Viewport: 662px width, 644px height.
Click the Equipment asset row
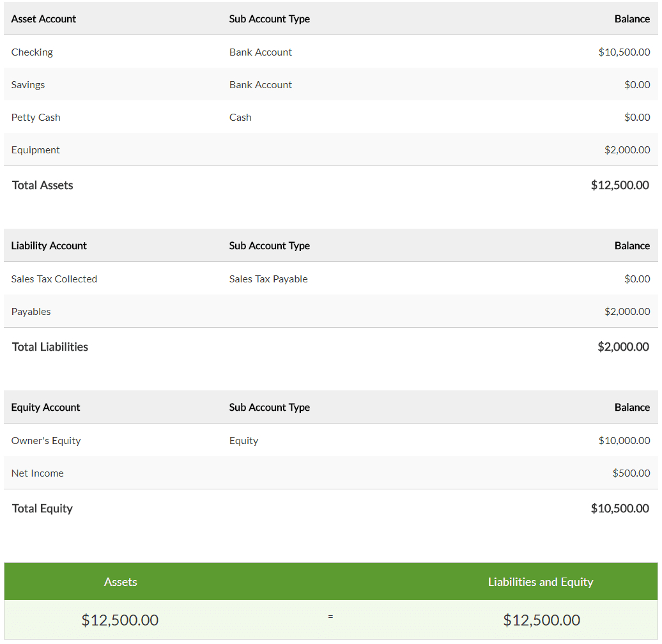36,150
